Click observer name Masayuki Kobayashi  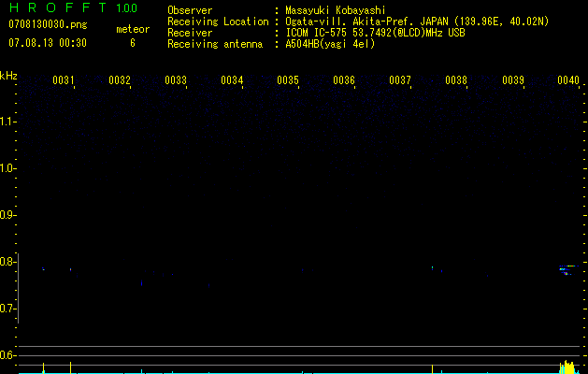pyautogui.click(x=336, y=10)
